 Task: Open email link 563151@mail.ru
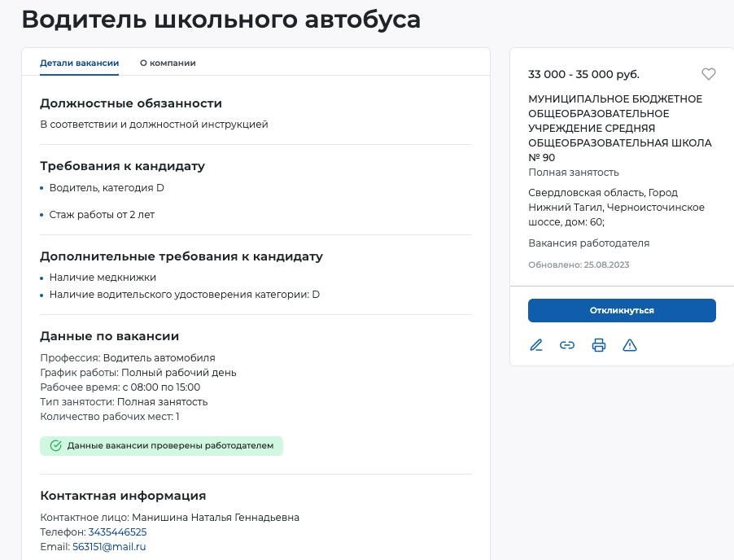click(x=109, y=547)
